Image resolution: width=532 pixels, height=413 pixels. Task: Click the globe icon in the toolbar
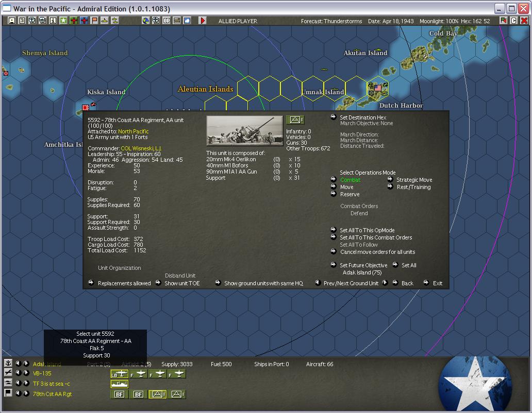pos(145,21)
